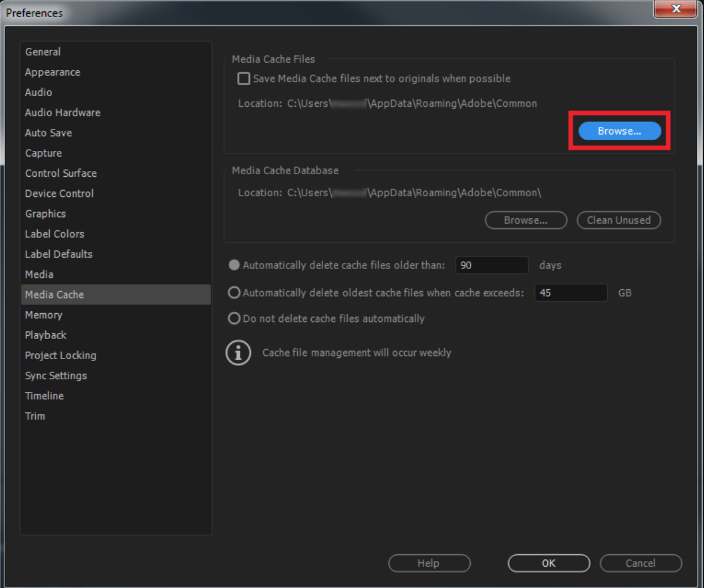704x588 pixels.
Task: Cancel the Preferences dialog
Action: (x=640, y=563)
